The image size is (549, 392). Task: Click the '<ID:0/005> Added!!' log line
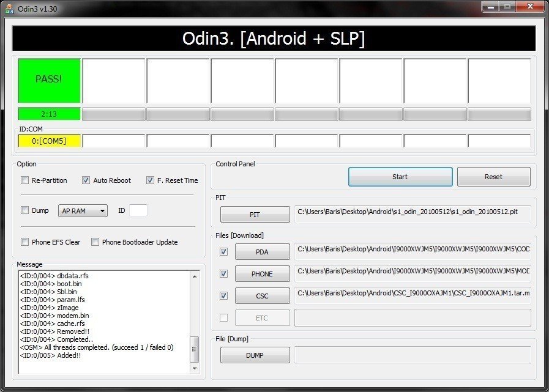(51, 355)
